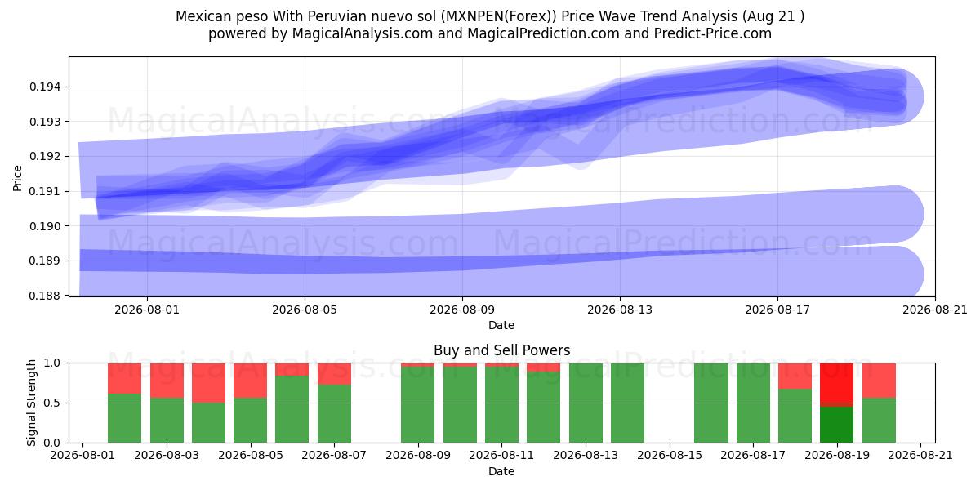This screenshot has height=490, width=980.
Task: Click the 2026-08-09 tick on price chart
Action: coord(462,310)
